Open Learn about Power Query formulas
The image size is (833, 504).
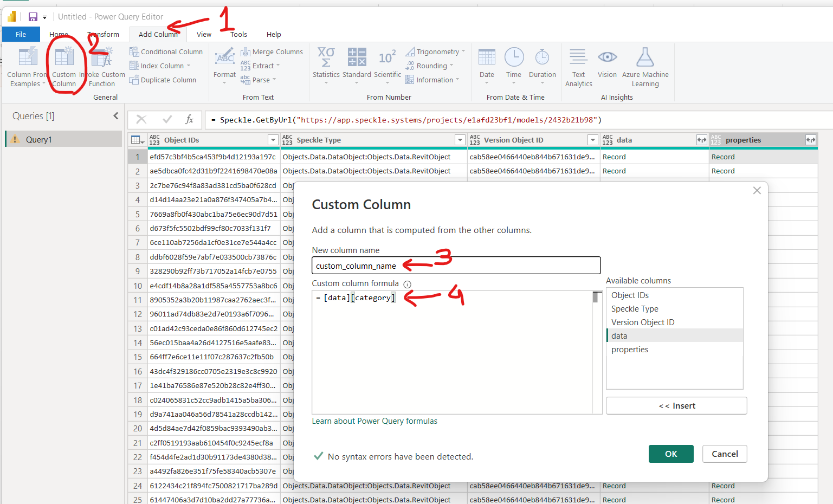click(x=374, y=421)
